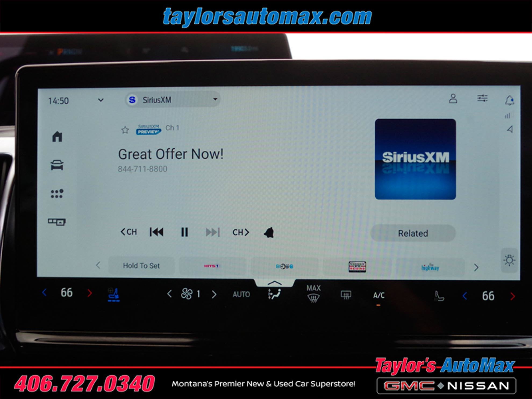Toggle MAX front defrost
The height and width of the screenshot is (399, 532).
click(x=313, y=294)
